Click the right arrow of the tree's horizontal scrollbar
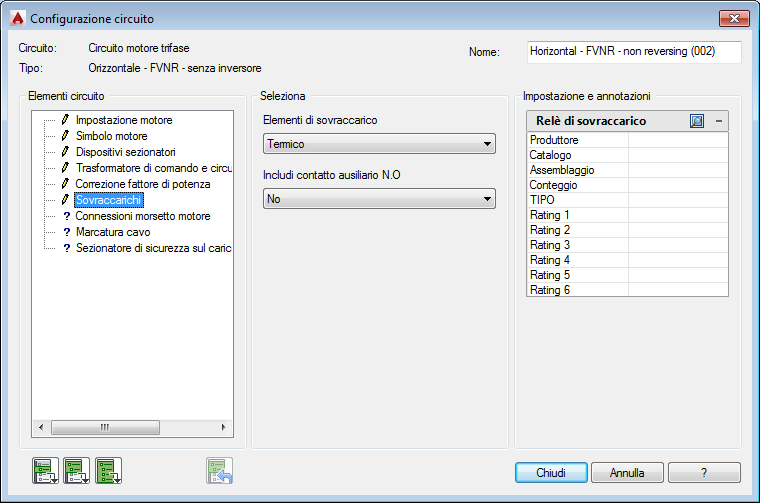This screenshot has width=760, height=503. click(223, 427)
